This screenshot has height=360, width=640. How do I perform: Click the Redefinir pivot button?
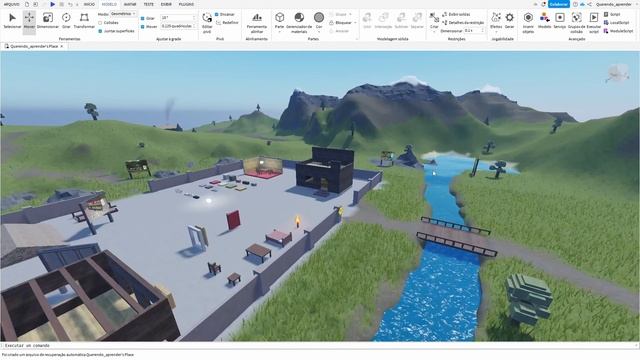pos(227,22)
